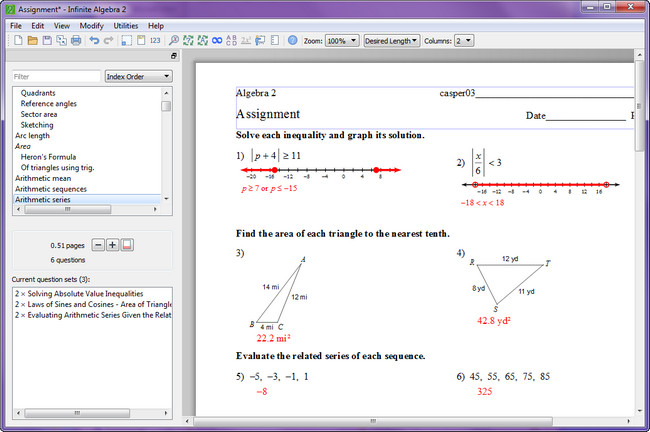Undock the topic panel via float icon
The image size is (650, 432).
(x=174, y=56)
